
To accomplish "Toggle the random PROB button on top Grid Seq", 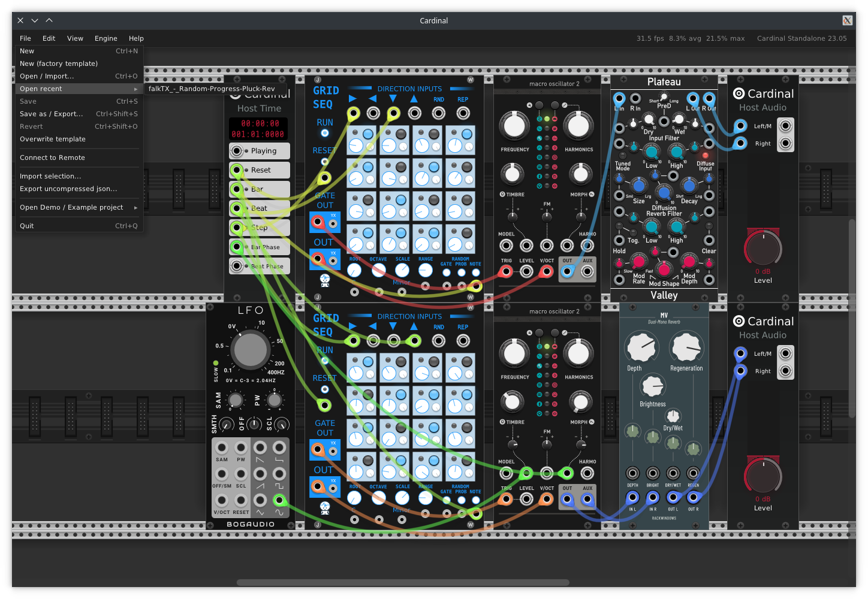I will (461, 273).
